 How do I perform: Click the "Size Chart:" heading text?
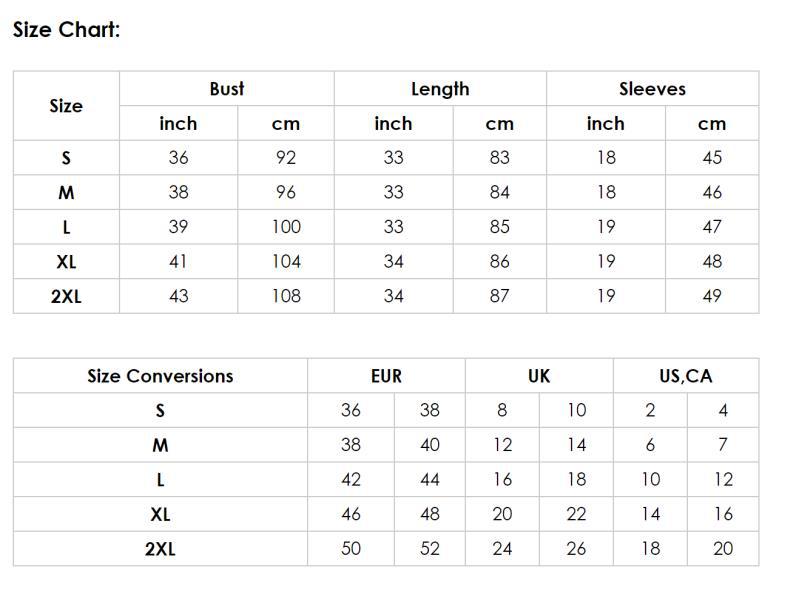click(x=66, y=29)
